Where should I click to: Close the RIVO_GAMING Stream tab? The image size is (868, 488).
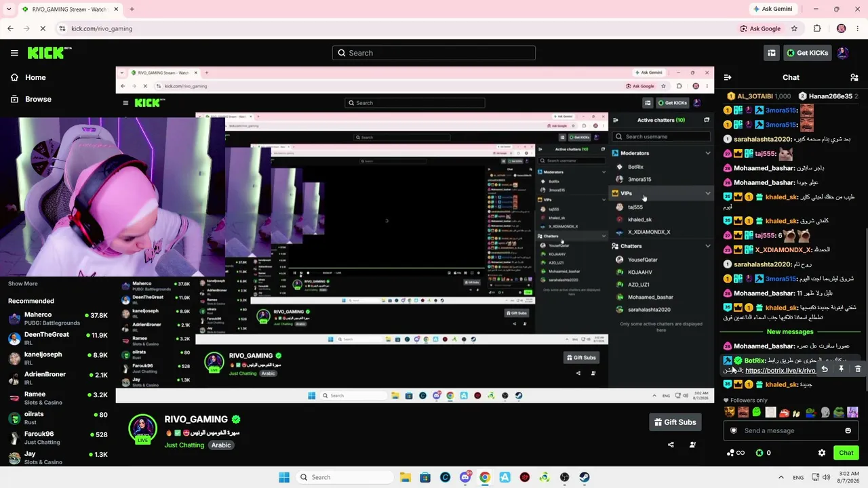click(x=115, y=9)
